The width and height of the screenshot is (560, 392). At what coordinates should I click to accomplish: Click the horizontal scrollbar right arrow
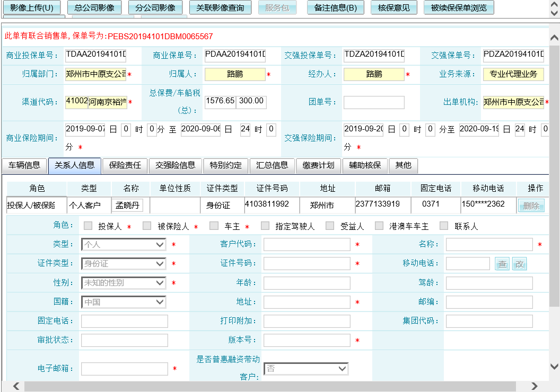point(534,386)
